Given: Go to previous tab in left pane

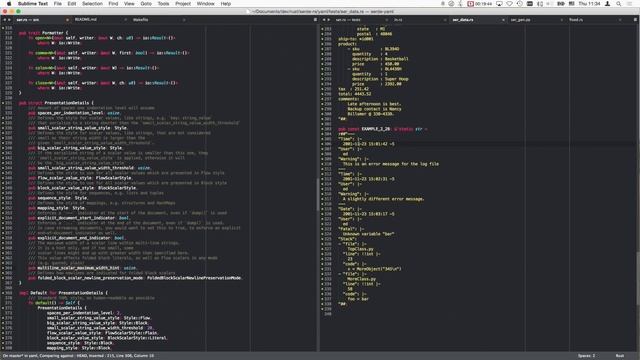Looking at the screenshot, I should point(4,20).
